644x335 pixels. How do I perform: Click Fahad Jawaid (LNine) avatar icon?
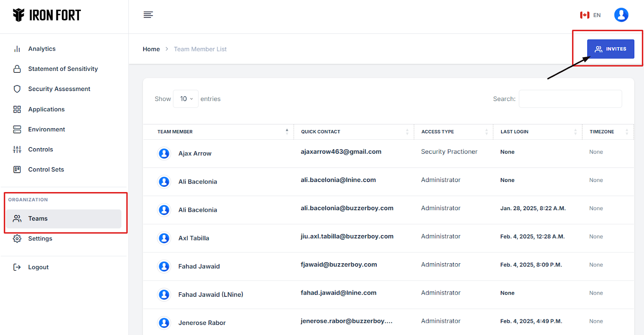click(x=164, y=294)
